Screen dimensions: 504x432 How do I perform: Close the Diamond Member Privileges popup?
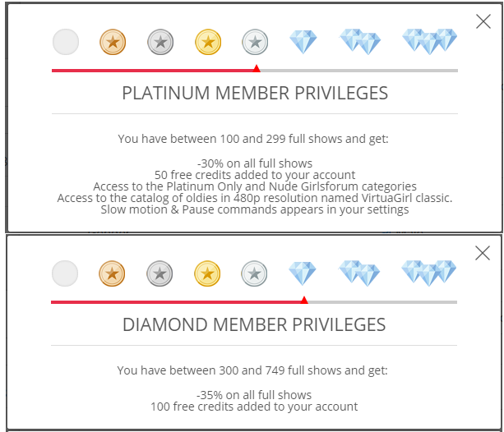[483, 254]
